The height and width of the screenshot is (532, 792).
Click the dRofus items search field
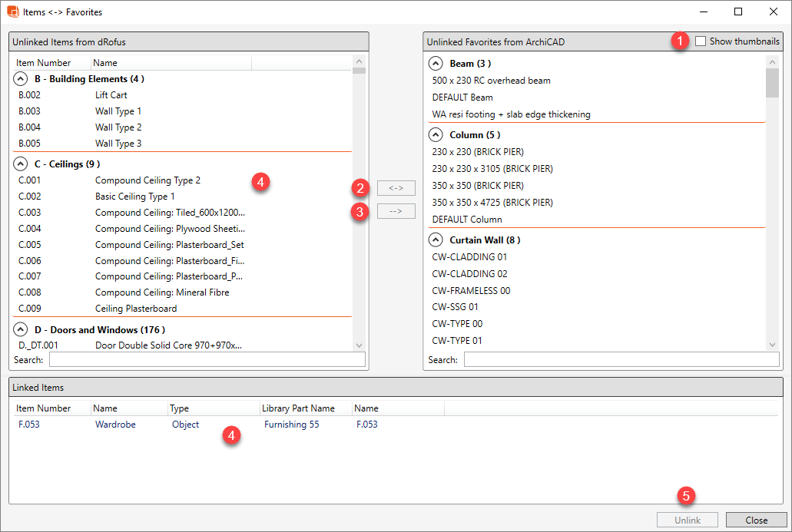pyautogui.click(x=207, y=360)
